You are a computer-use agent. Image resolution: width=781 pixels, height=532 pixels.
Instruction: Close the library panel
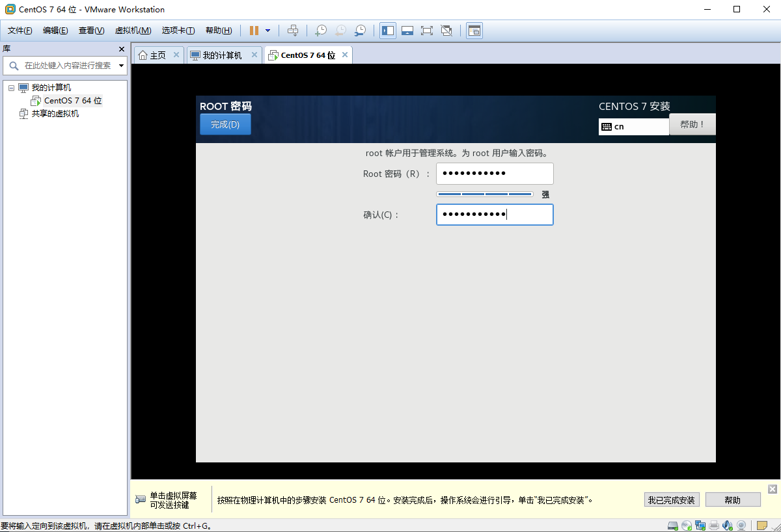[121, 49]
